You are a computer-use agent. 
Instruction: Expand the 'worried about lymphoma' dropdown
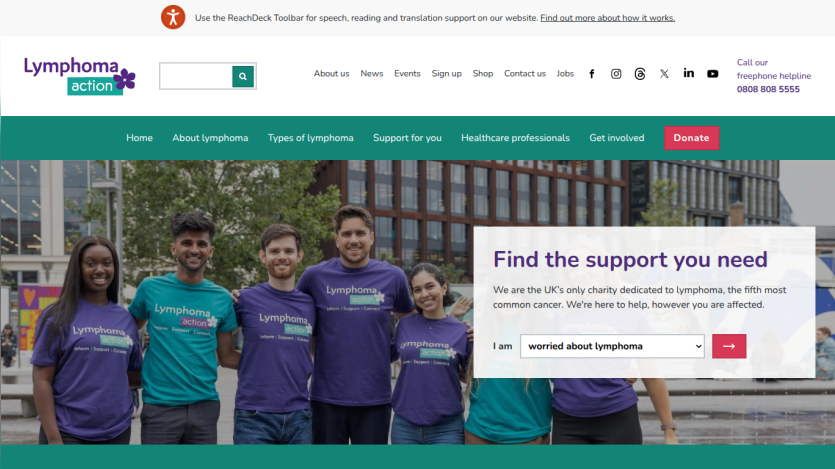point(612,346)
